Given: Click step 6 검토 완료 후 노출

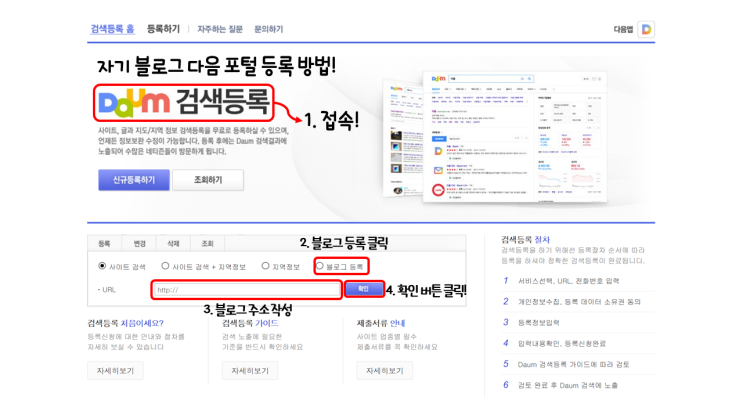Looking at the screenshot, I should tap(567, 385).
